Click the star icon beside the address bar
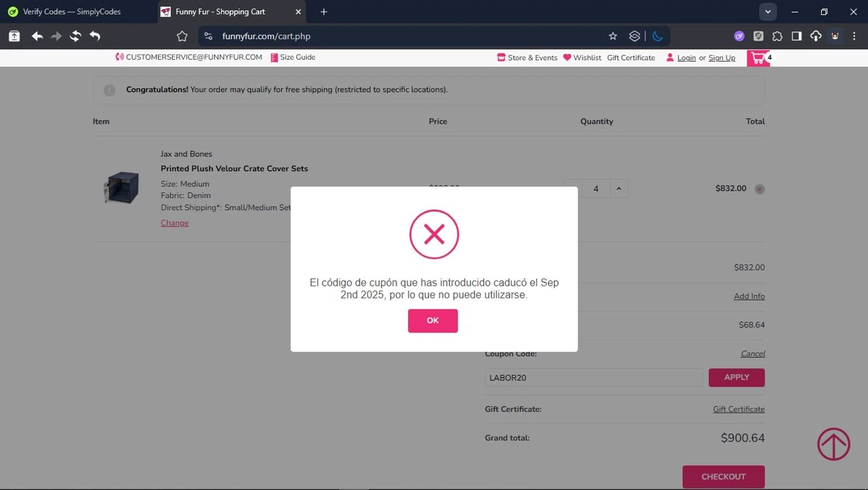The height and width of the screenshot is (490, 868). pyautogui.click(x=182, y=36)
